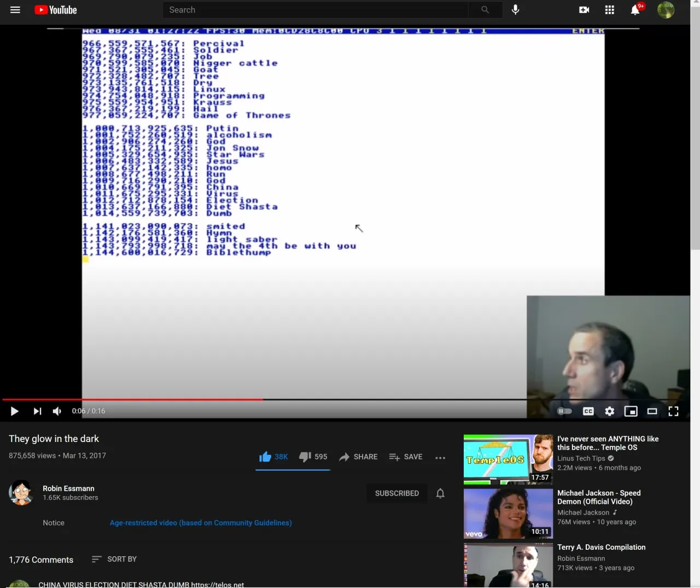Screen dimensions: 700x588
Task: Click "713K views • 3 years ago" text
Action: [596, 568]
